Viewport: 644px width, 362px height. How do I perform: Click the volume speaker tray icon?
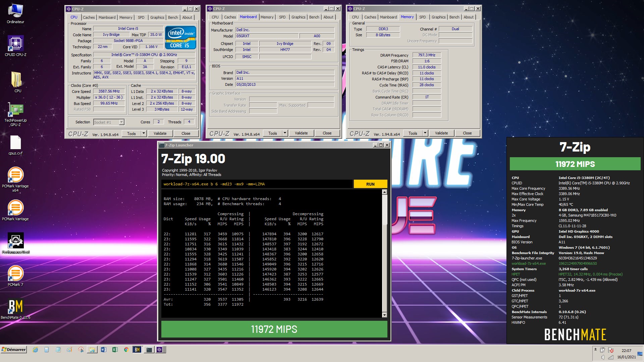pos(603,357)
